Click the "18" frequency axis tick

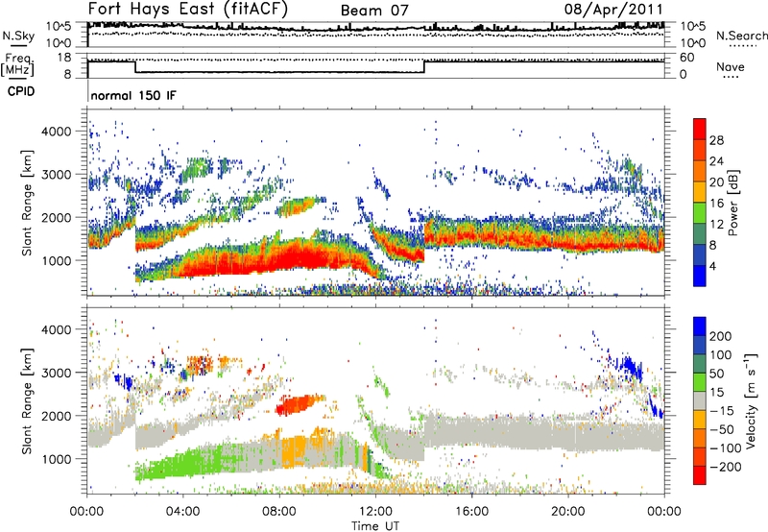click(x=64, y=58)
